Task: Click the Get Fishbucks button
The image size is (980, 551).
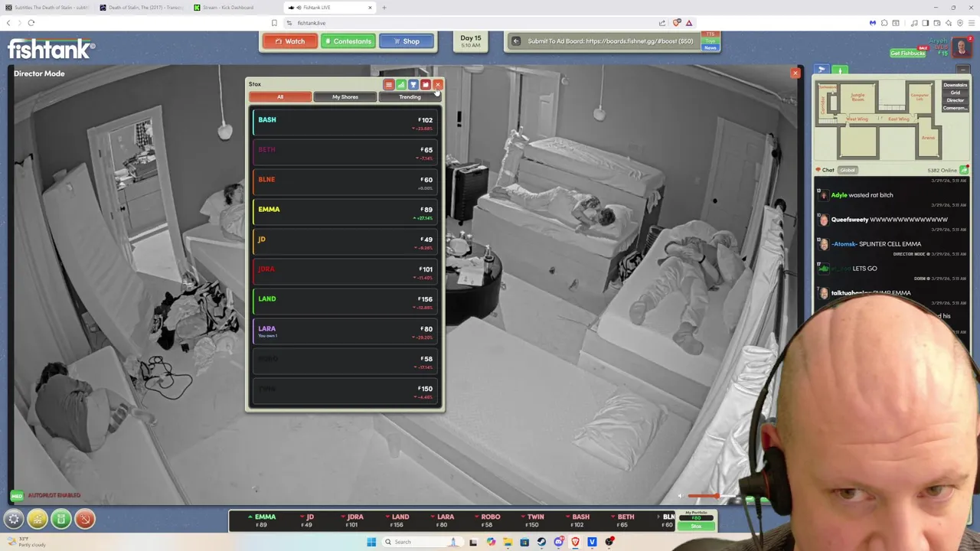Action: click(x=908, y=53)
